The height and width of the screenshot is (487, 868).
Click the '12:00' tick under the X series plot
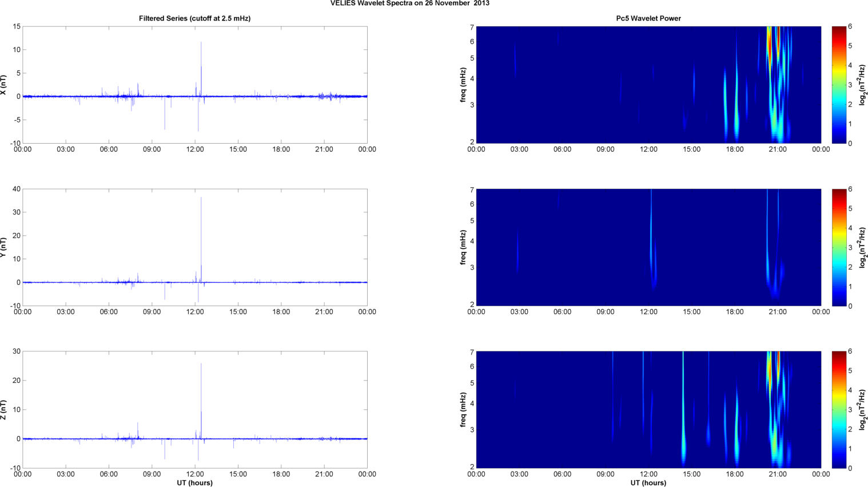[195, 149]
